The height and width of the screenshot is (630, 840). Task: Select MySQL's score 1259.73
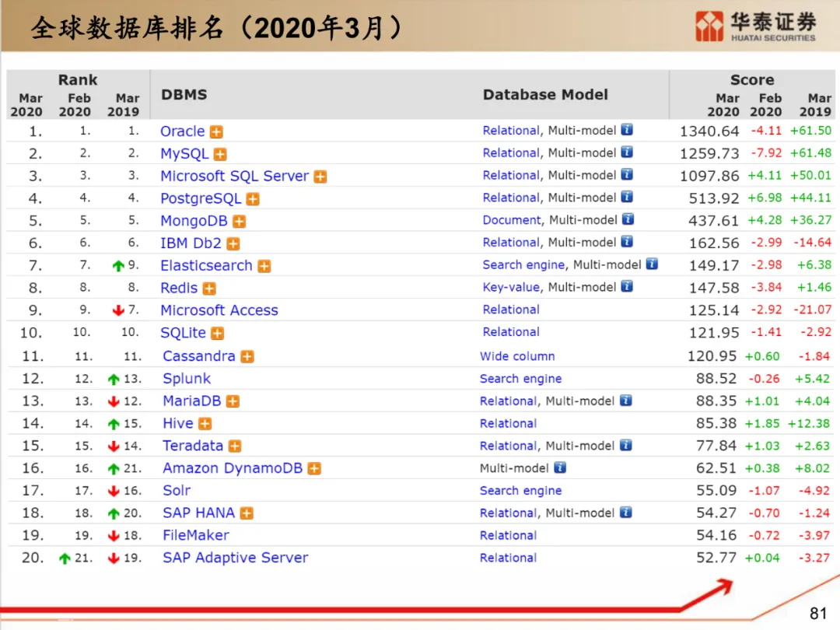pos(709,154)
